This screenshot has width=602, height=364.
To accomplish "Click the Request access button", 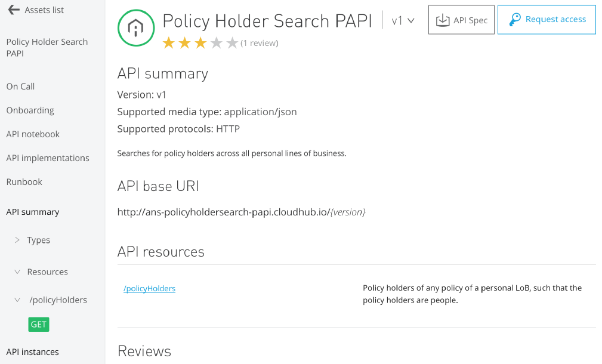I will click(x=547, y=20).
